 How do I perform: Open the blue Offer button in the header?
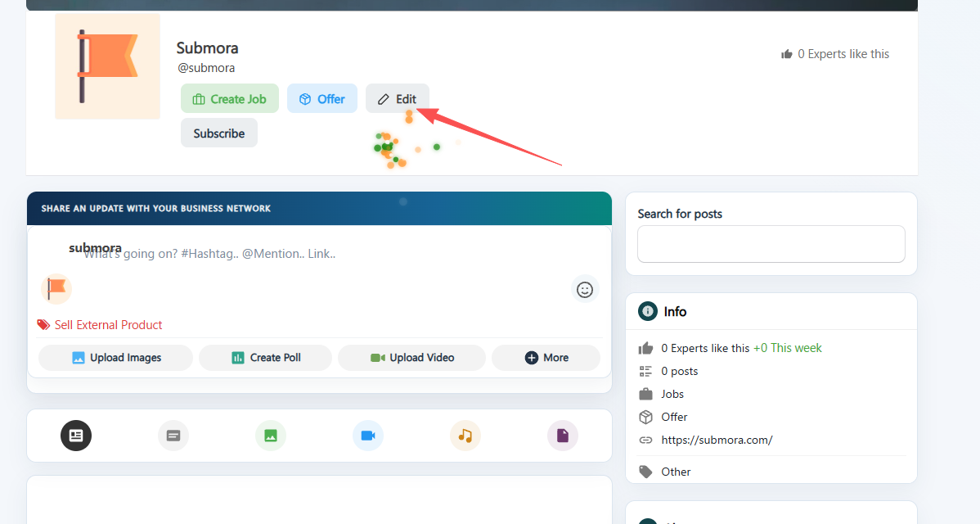pyautogui.click(x=321, y=99)
